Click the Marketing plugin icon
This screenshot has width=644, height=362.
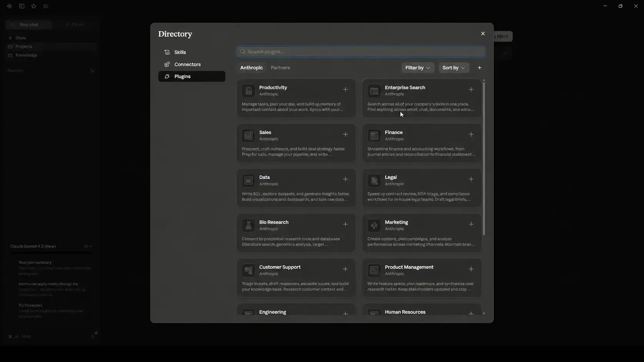click(x=374, y=225)
